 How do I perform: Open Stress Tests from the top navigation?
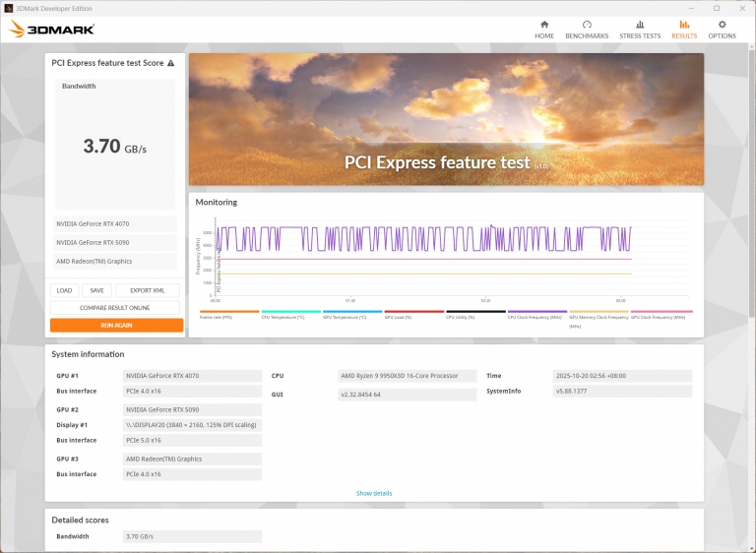click(640, 25)
